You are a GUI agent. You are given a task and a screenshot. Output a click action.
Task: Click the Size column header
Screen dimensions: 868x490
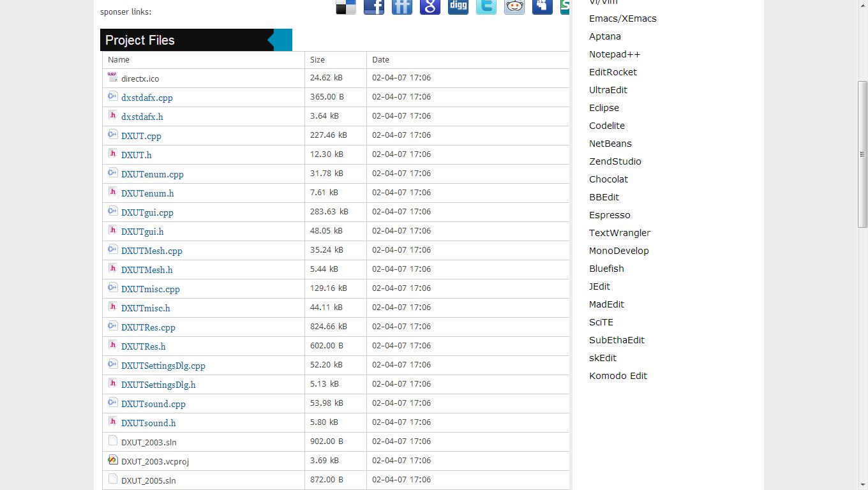(x=317, y=59)
